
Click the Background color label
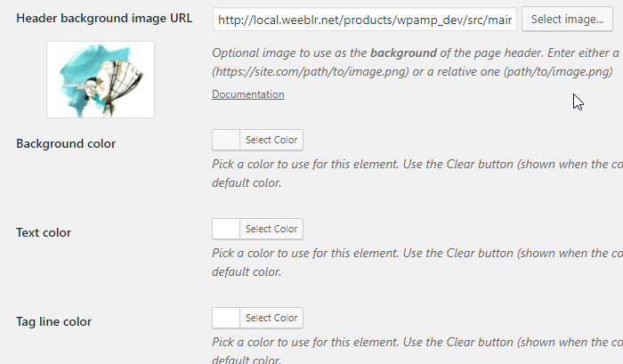tap(66, 143)
